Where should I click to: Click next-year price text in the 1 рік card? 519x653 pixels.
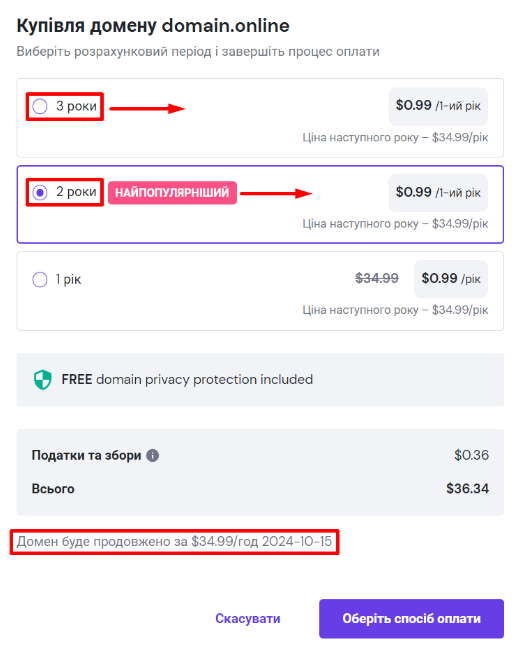[395, 310]
